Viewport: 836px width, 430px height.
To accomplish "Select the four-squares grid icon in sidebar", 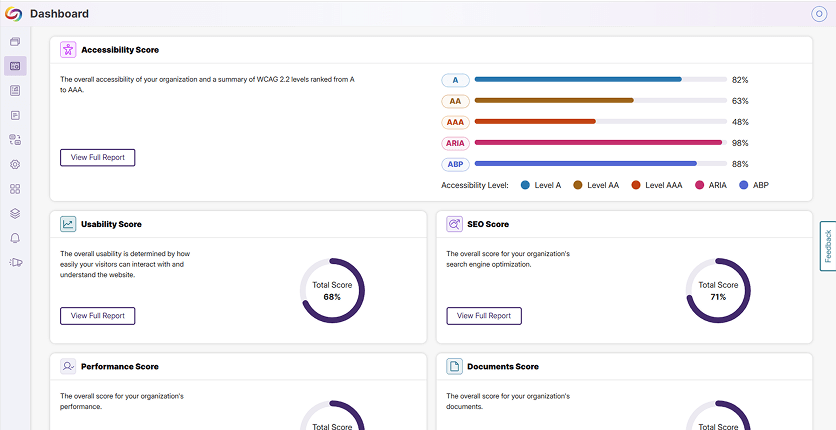I will pyautogui.click(x=15, y=189).
